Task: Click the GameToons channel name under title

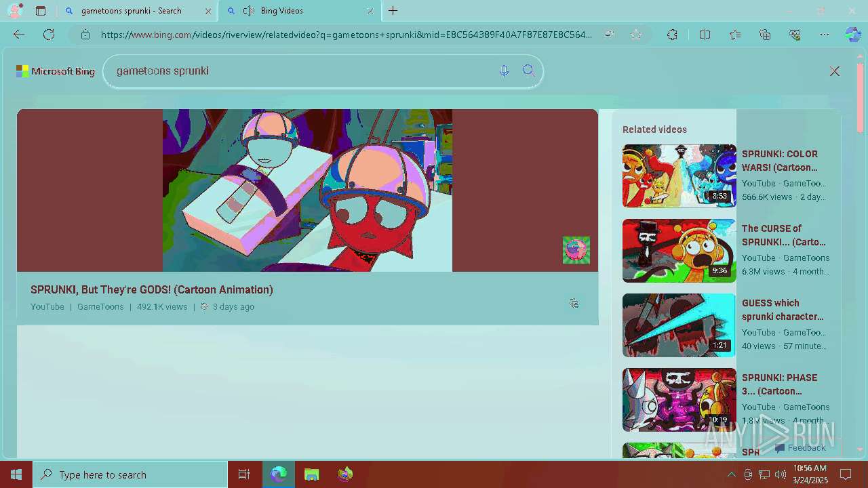Action: 100,307
